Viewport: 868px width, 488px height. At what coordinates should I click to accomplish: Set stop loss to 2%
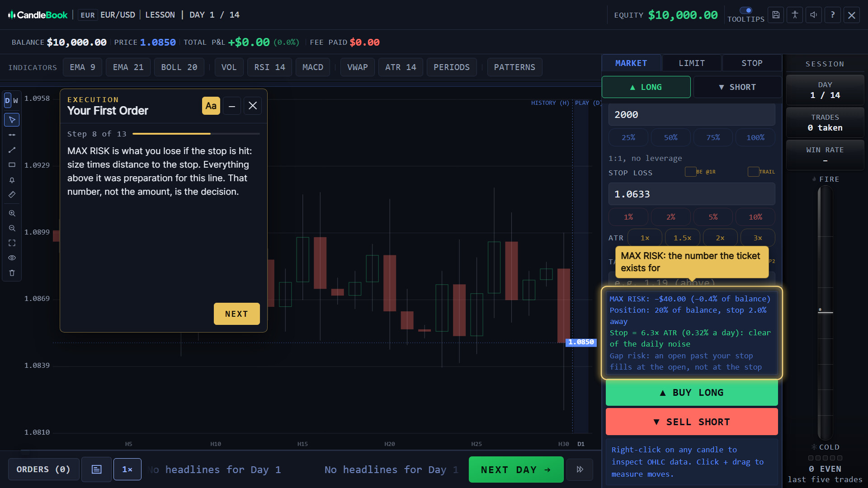(671, 217)
